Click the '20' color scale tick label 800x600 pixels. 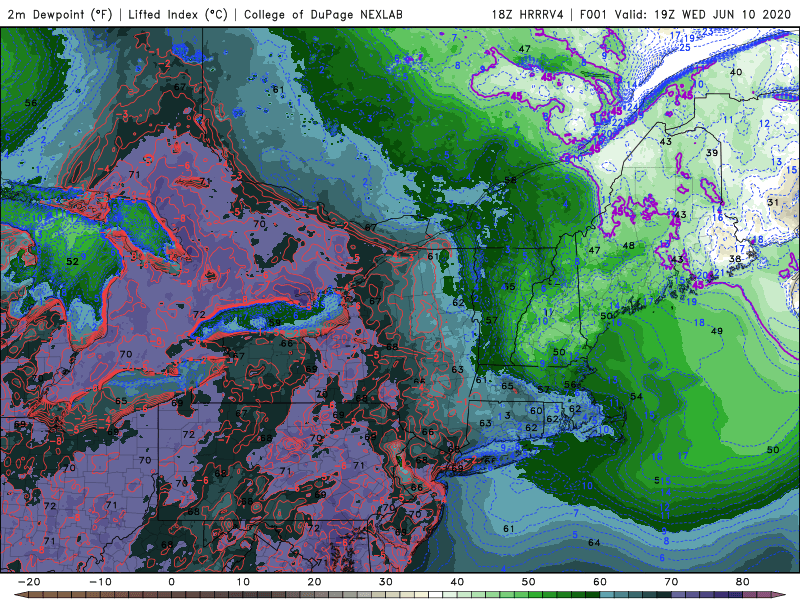click(x=314, y=582)
